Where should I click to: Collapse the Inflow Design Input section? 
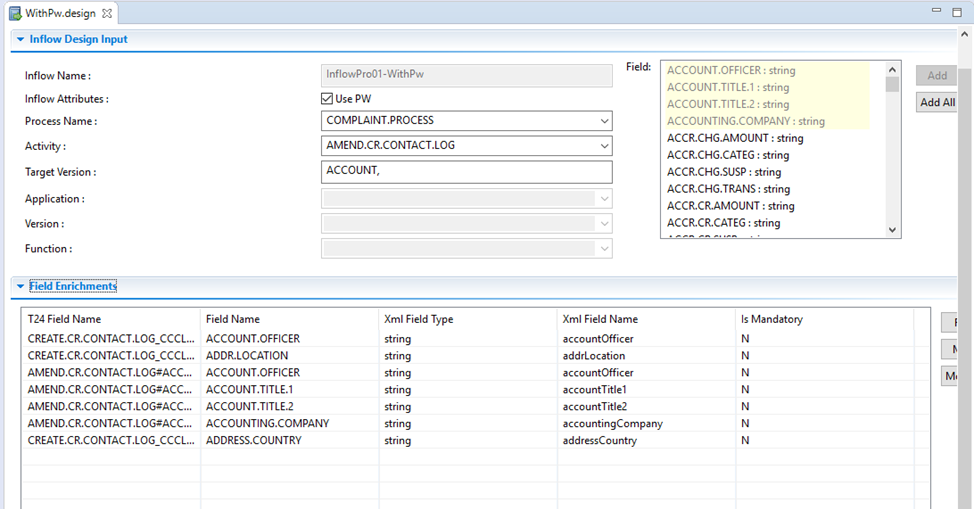[19, 40]
